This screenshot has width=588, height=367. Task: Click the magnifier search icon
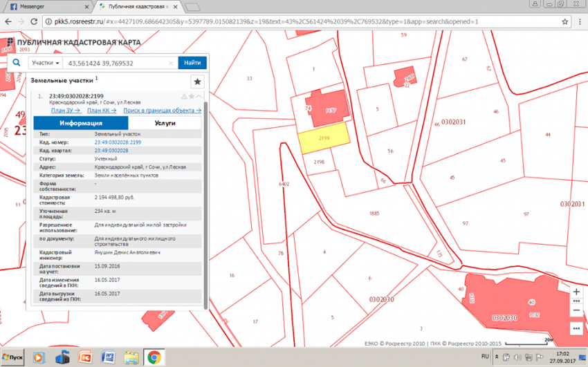[15, 63]
